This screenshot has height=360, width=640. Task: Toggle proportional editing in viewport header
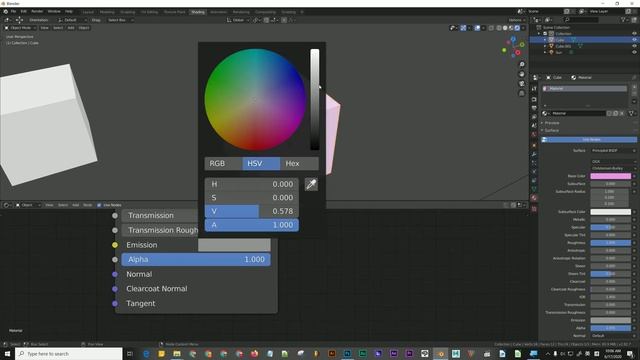[284, 20]
